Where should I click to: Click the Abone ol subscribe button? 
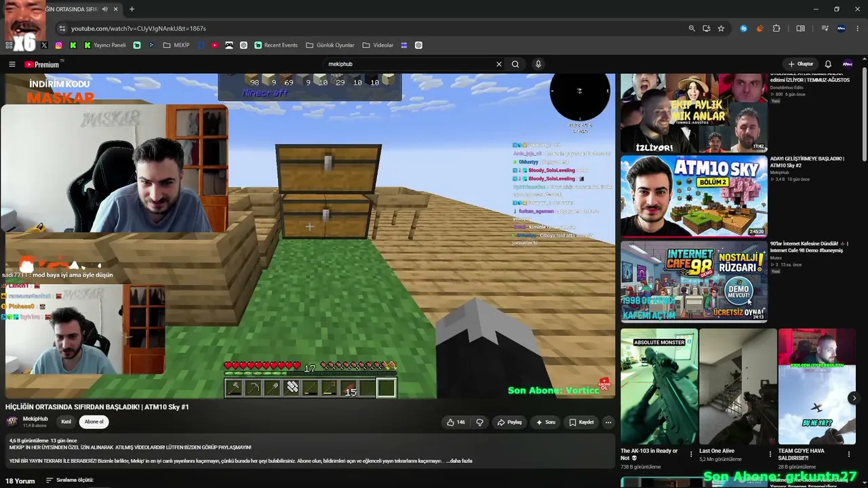click(94, 422)
